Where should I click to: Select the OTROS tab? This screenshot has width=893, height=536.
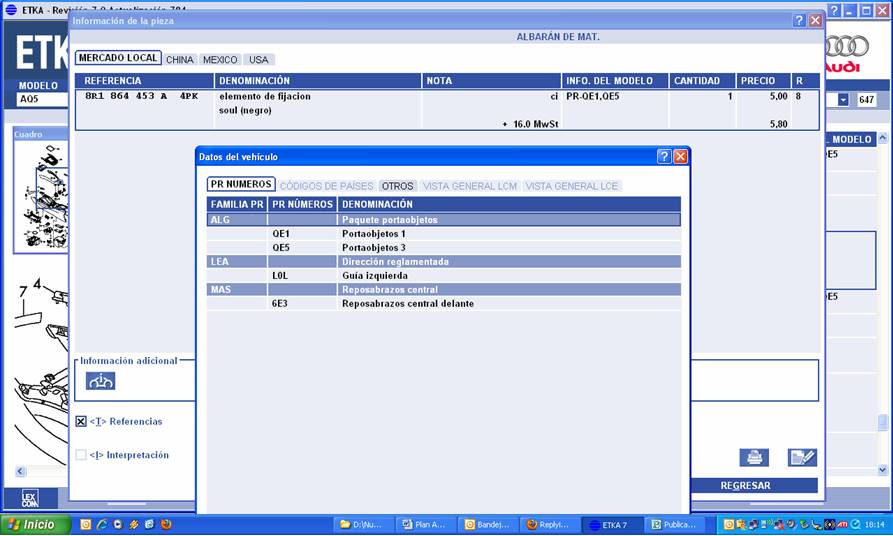coord(398,186)
